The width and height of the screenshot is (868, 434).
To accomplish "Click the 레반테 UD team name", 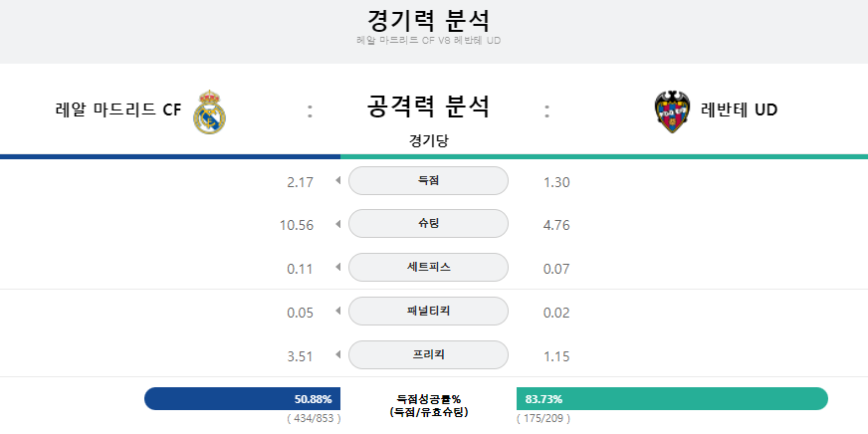I will tap(739, 110).
